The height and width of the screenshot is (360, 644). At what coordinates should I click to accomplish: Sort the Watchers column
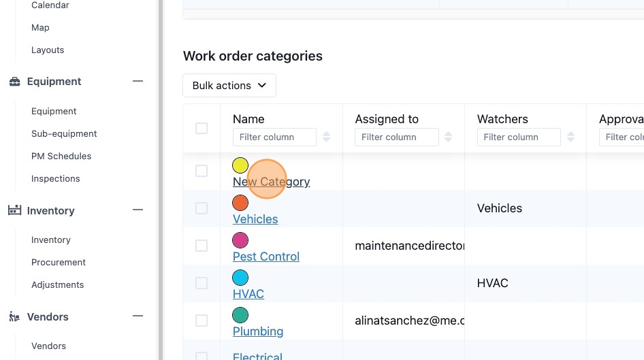571,137
